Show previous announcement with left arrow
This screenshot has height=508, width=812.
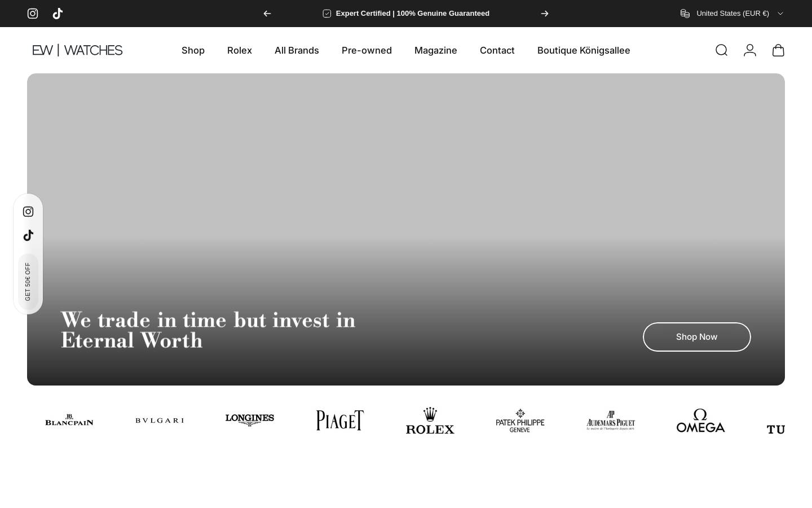[267, 14]
